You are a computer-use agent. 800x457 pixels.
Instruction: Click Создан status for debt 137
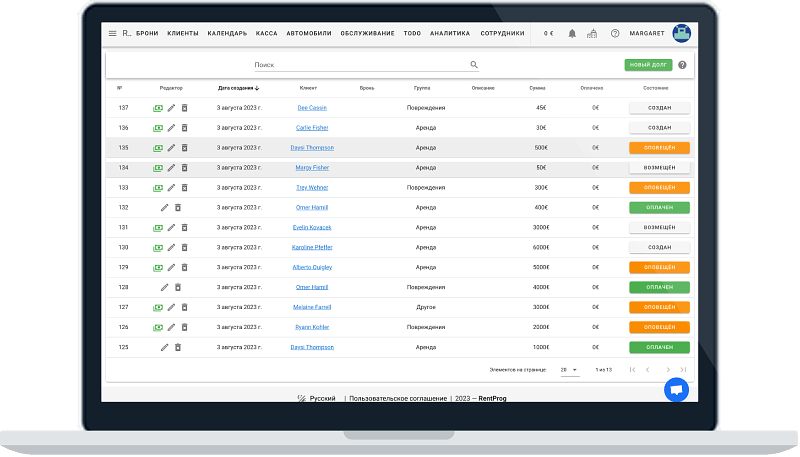pyautogui.click(x=659, y=108)
